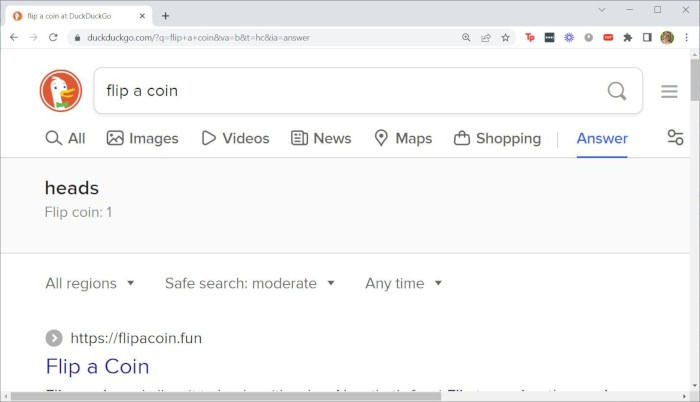Click the share page icon in address bar

tap(486, 38)
